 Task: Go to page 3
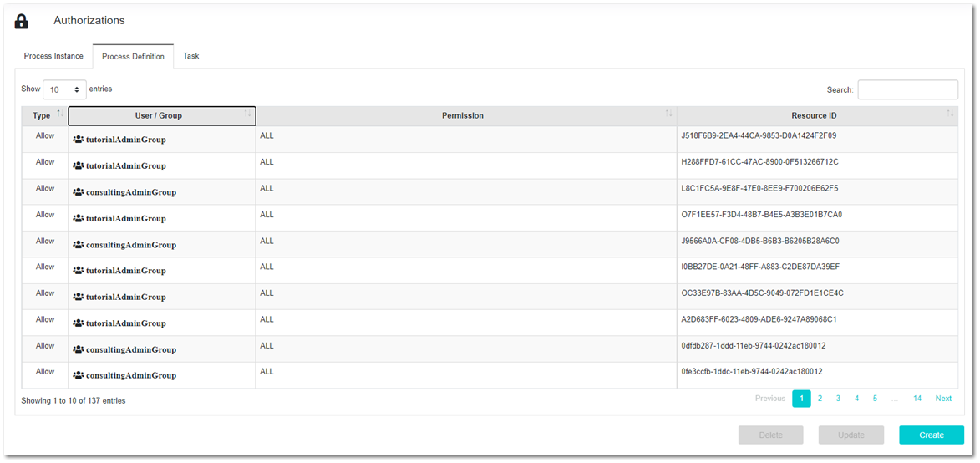point(838,399)
